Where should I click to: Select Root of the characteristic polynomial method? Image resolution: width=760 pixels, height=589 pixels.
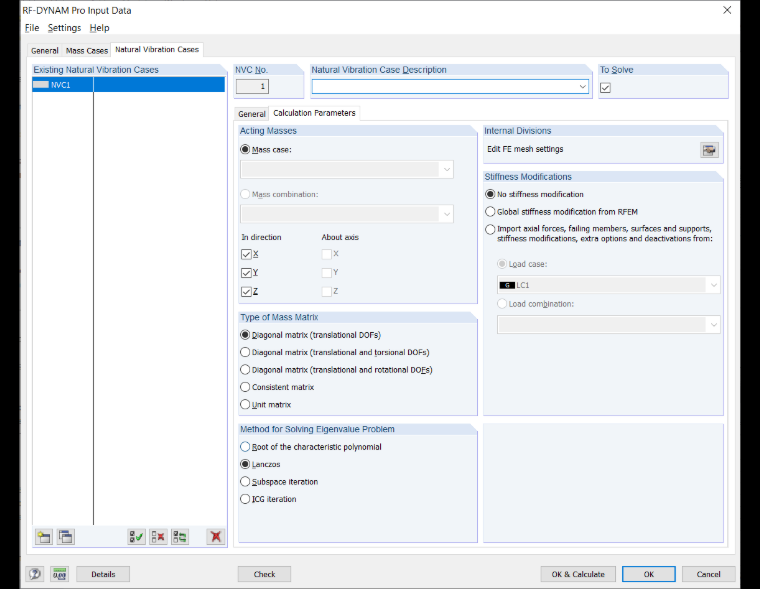click(245, 447)
